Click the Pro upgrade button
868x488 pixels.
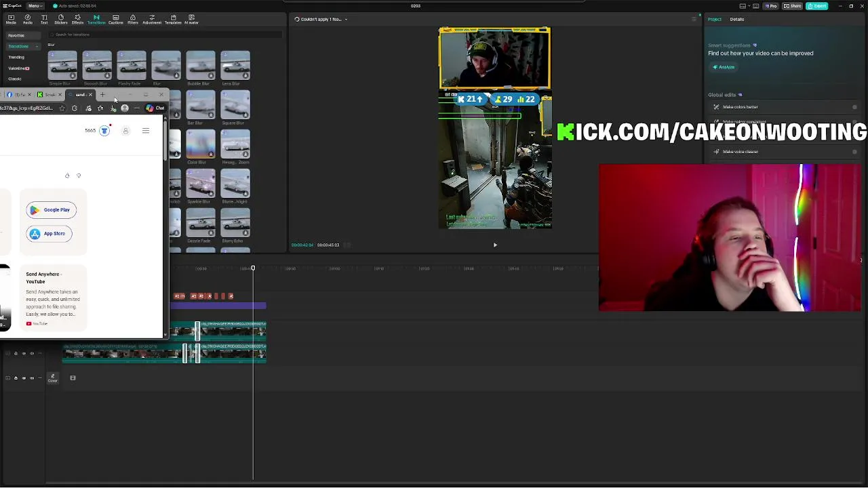[771, 6]
